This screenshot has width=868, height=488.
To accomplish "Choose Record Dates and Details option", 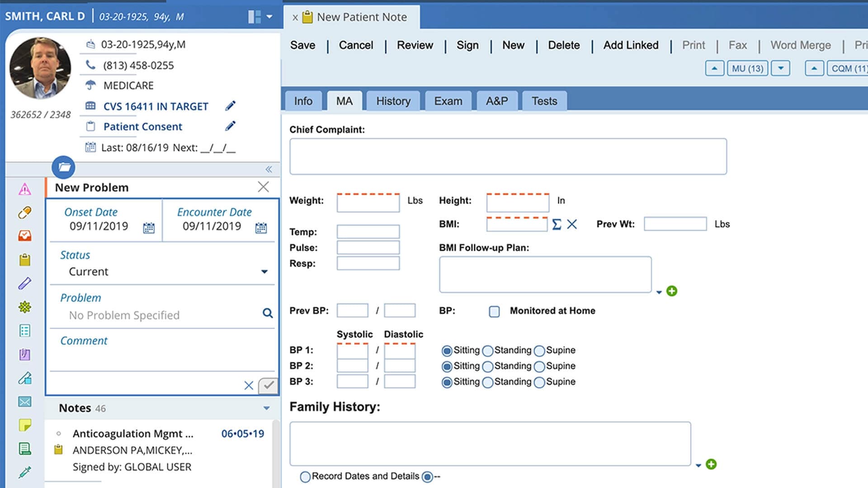I will pyautogui.click(x=306, y=476).
